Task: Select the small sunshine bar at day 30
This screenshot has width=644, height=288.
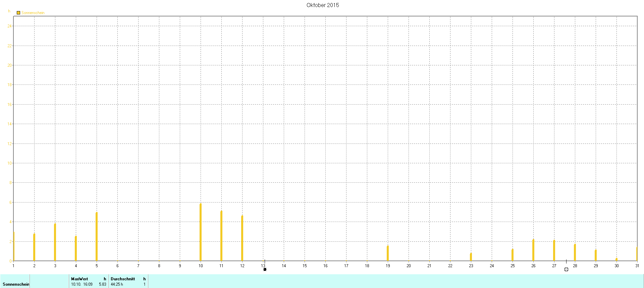Action: coord(616,259)
